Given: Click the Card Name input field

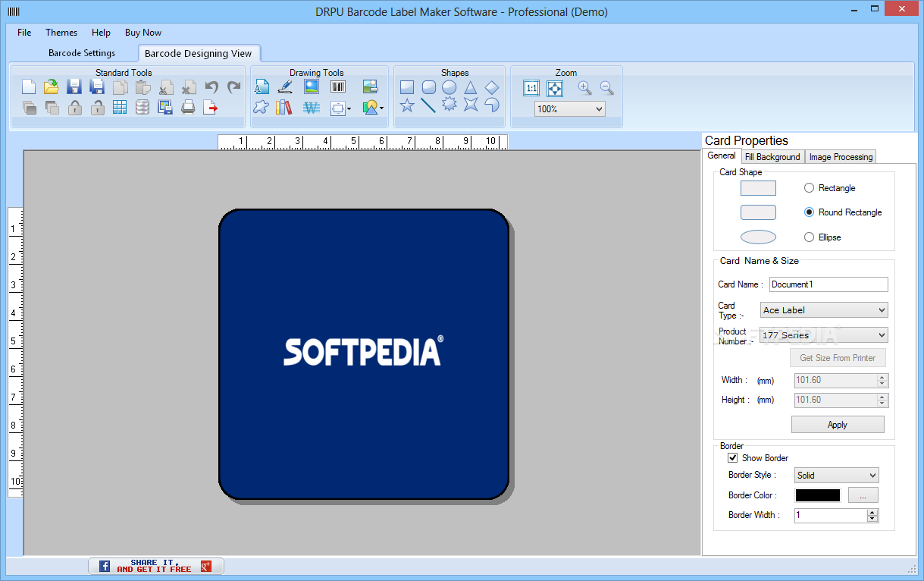Looking at the screenshot, I should [828, 284].
